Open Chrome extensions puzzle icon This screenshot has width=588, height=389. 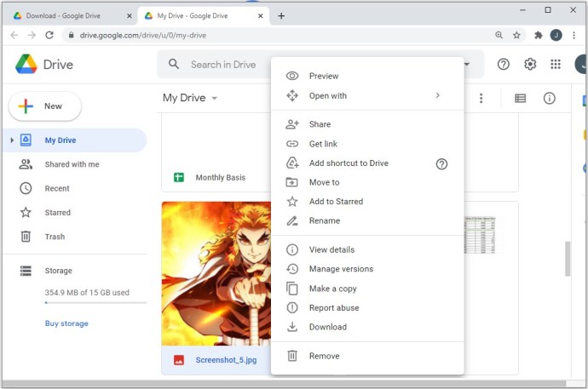tap(538, 35)
